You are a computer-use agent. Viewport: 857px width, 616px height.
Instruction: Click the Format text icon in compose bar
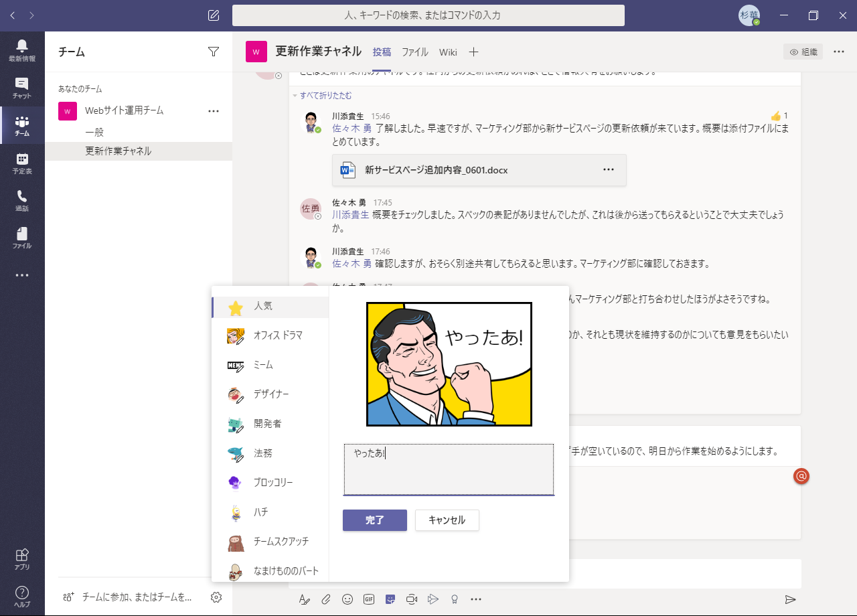pos(304,599)
